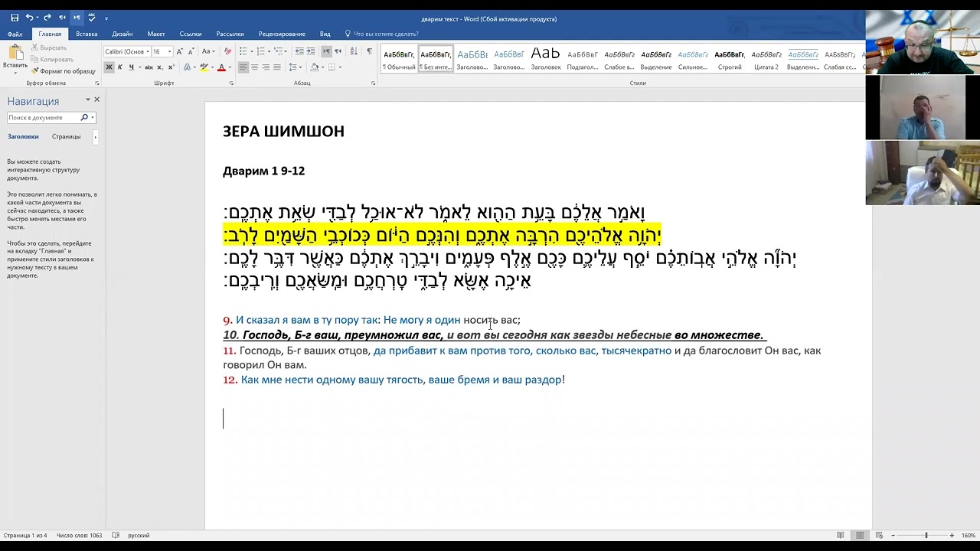The image size is (980, 551).
Task: Click Вырезать in the clipboard group
Action: (49, 47)
